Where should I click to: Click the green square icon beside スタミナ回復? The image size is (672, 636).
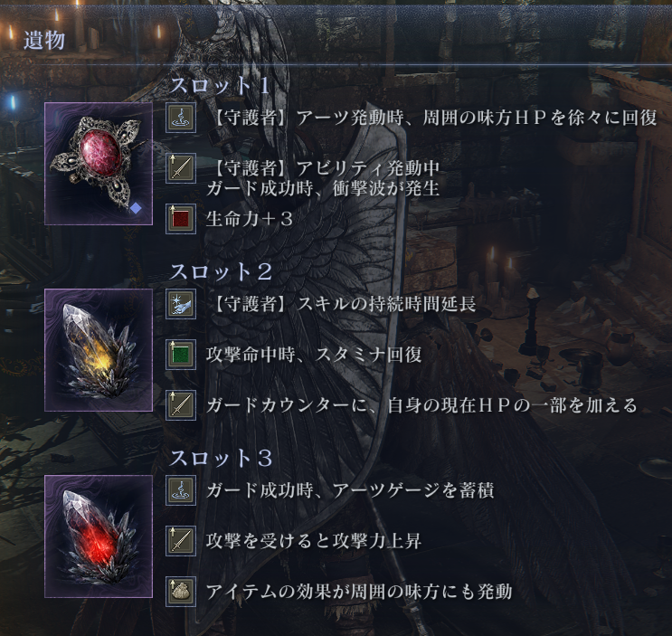(x=181, y=355)
